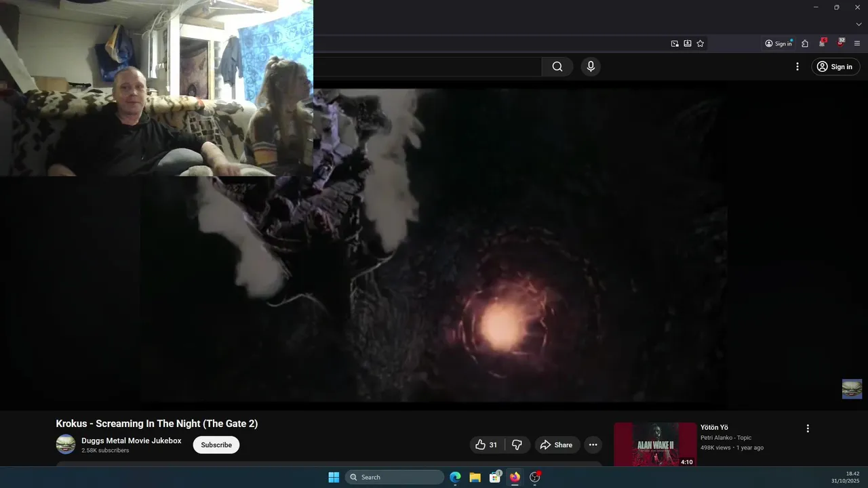Screen dimensions: 868x488
Task: Click in the YouTube search input field
Action: tap(427, 66)
